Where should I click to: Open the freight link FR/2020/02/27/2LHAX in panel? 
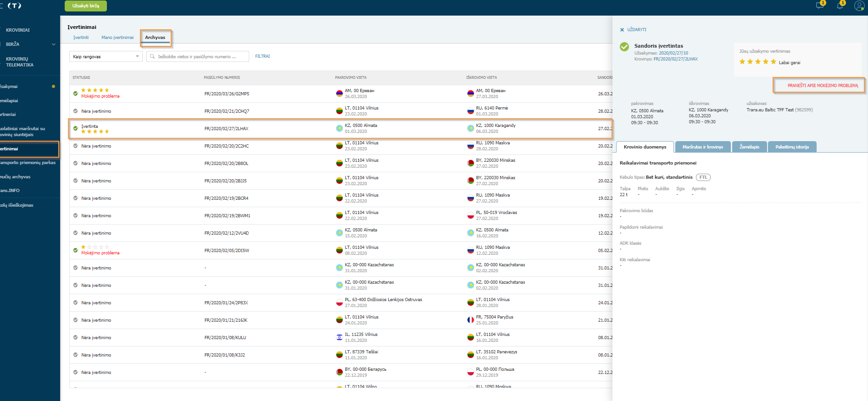click(x=675, y=59)
